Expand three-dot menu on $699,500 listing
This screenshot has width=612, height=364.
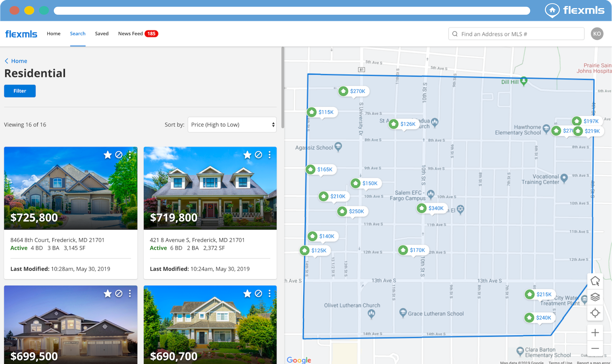coord(130,294)
